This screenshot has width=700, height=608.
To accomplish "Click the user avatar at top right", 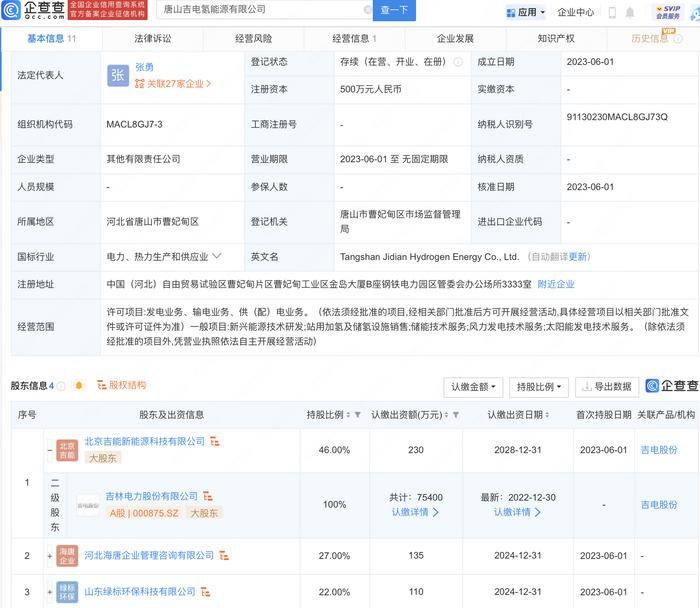I will [695, 12].
